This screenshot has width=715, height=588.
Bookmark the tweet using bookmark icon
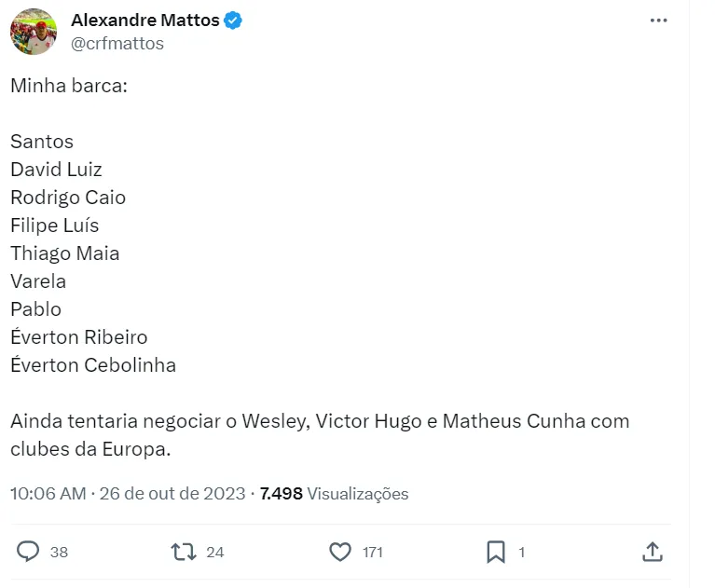[x=496, y=552]
